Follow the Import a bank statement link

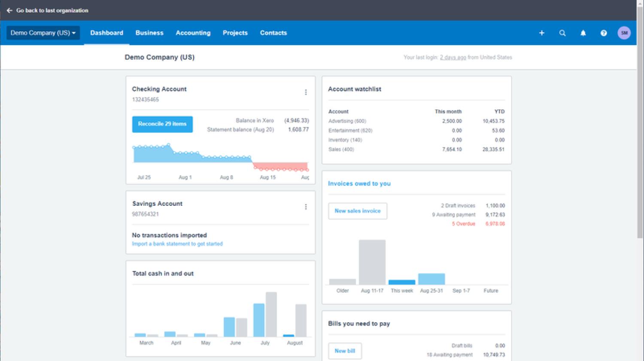[177, 244]
